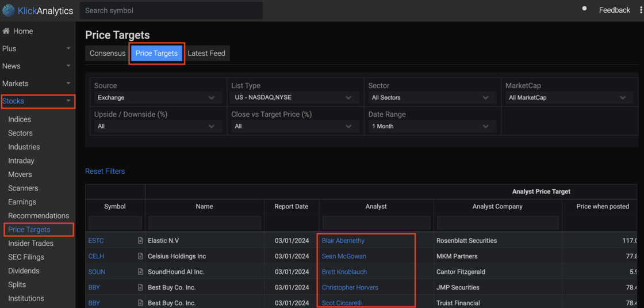Expand the Plus sidebar menu
Screen dimensions: 644x308
(37, 48)
